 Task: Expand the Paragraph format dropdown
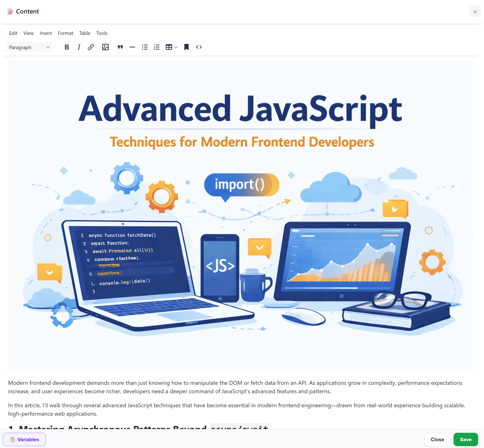point(29,47)
